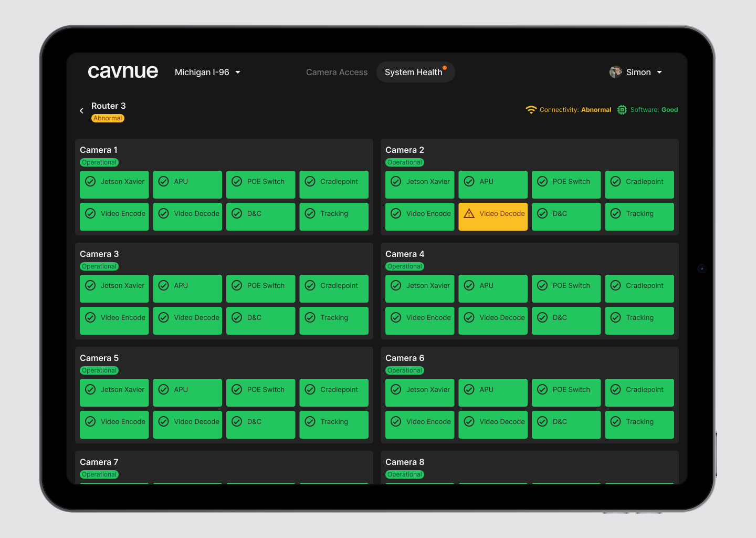Select the System Health tab
Screen dimensions: 756x538
coord(414,72)
